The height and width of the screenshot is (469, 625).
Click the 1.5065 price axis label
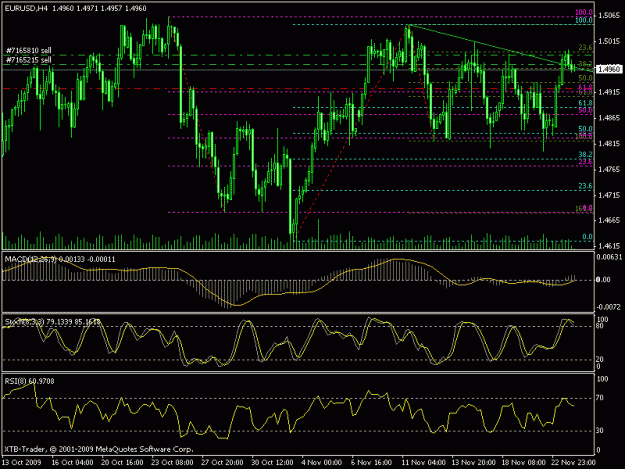(x=609, y=16)
